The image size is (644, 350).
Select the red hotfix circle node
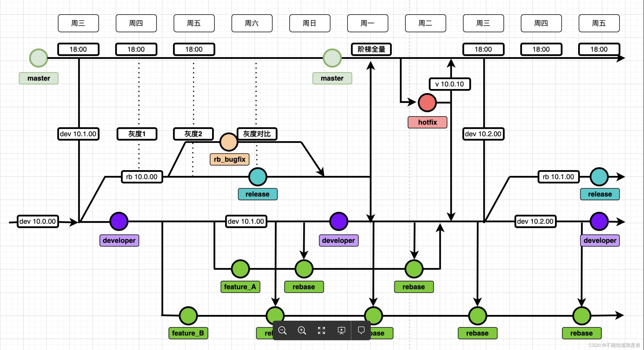tap(427, 103)
